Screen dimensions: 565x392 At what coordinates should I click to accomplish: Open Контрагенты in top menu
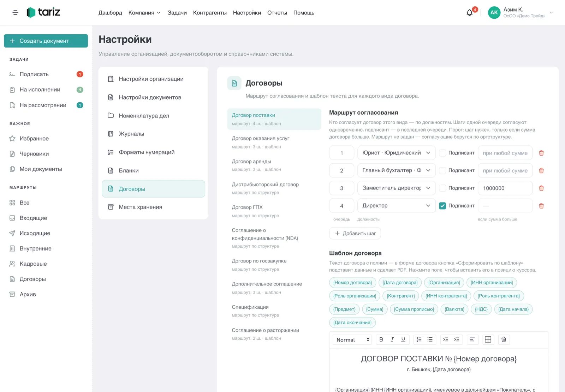click(x=210, y=13)
